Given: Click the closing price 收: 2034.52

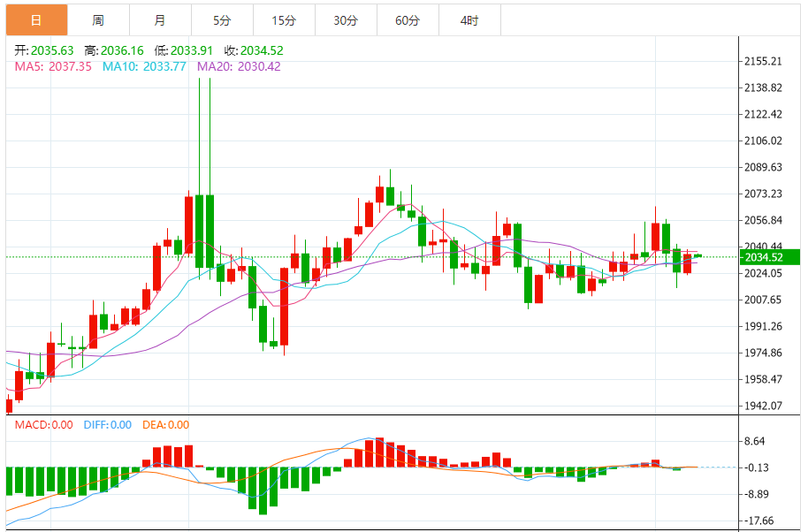Looking at the screenshot, I should (x=254, y=50).
